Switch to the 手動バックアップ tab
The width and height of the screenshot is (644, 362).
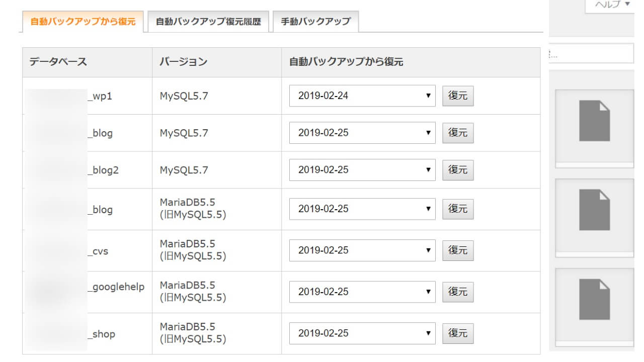(315, 22)
